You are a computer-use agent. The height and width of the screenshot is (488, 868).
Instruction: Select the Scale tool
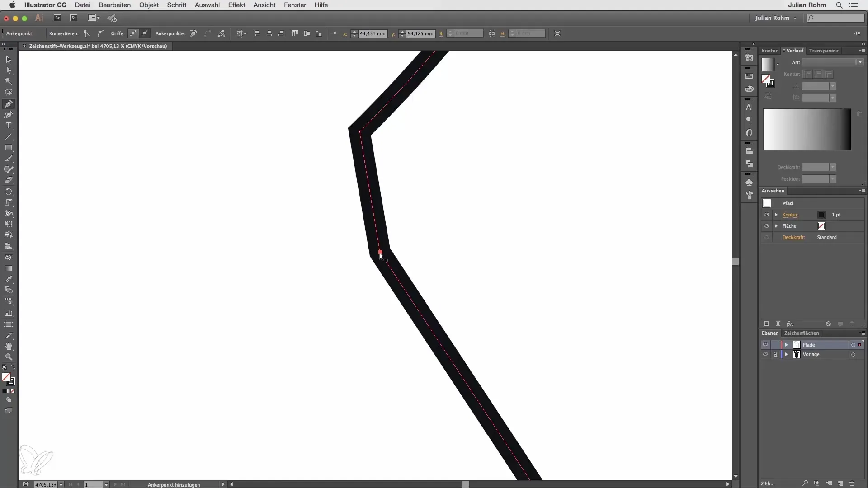click(8, 202)
